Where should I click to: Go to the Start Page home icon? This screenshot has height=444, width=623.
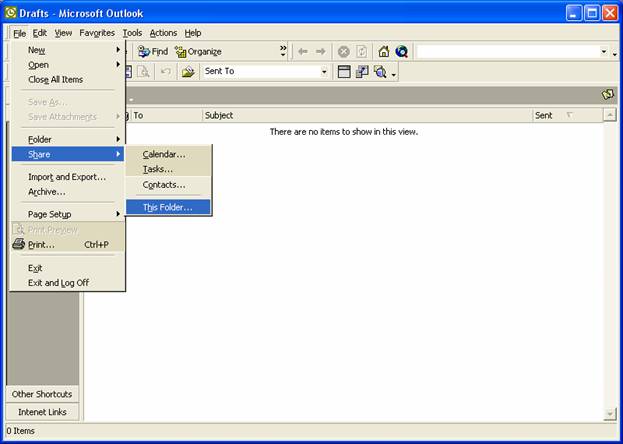click(x=384, y=52)
